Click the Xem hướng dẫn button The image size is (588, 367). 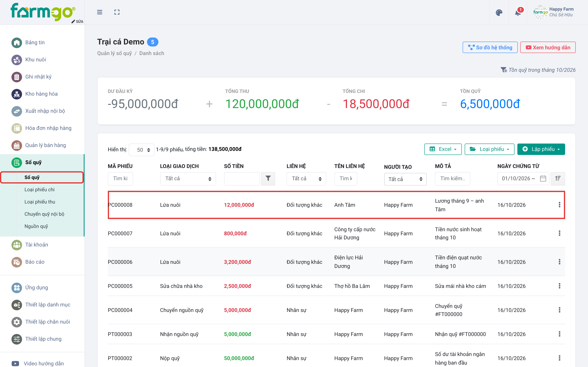point(548,47)
